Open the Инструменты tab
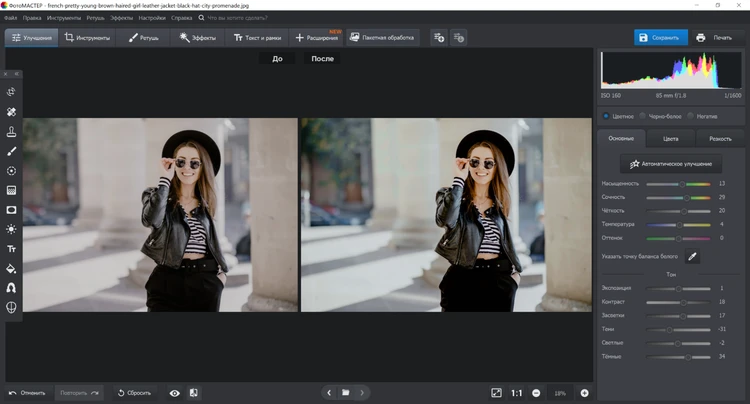Image resolution: width=750 pixels, height=404 pixels. pyautogui.click(x=87, y=38)
